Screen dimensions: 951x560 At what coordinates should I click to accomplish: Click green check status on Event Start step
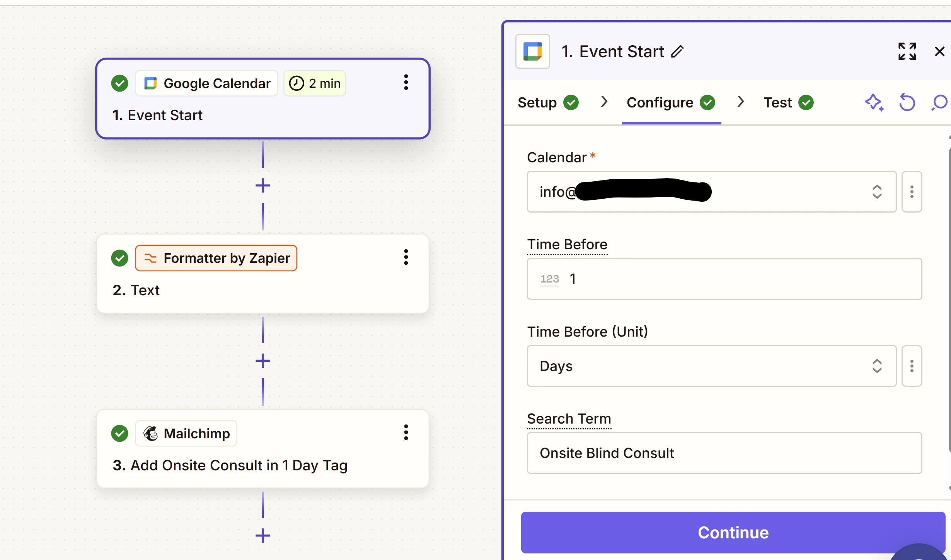pyautogui.click(x=119, y=83)
